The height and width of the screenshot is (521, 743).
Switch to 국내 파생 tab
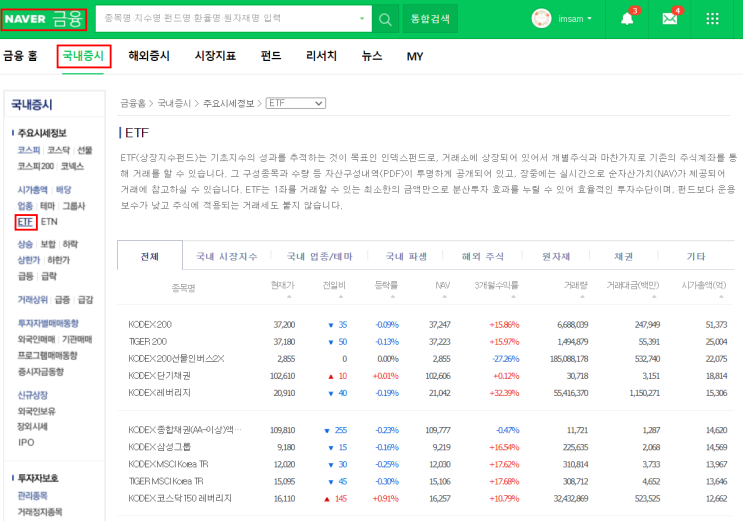[406, 256]
